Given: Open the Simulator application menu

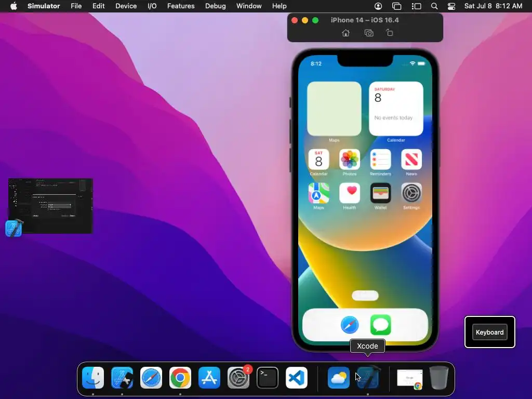Looking at the screenshot, I should coord(44,6).
